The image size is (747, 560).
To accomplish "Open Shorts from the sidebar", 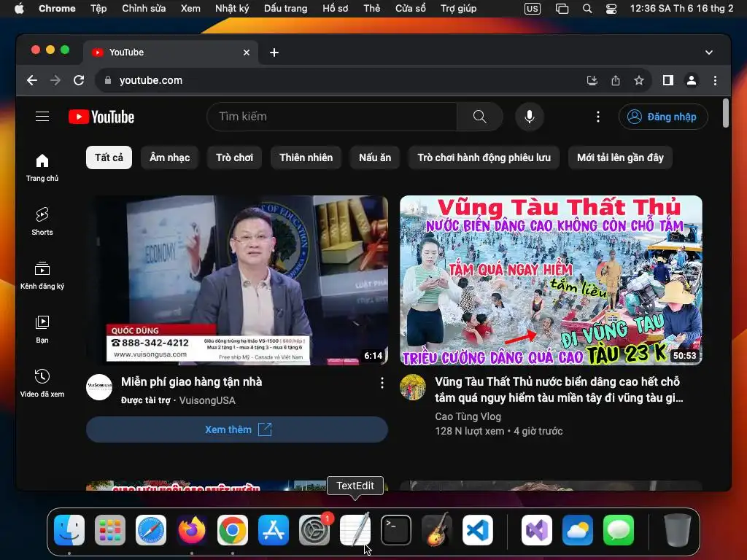I will tap(42, 222).
